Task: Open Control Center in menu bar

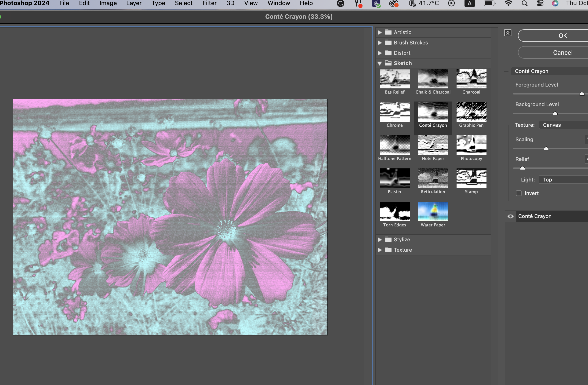Action: coord(540,4)
